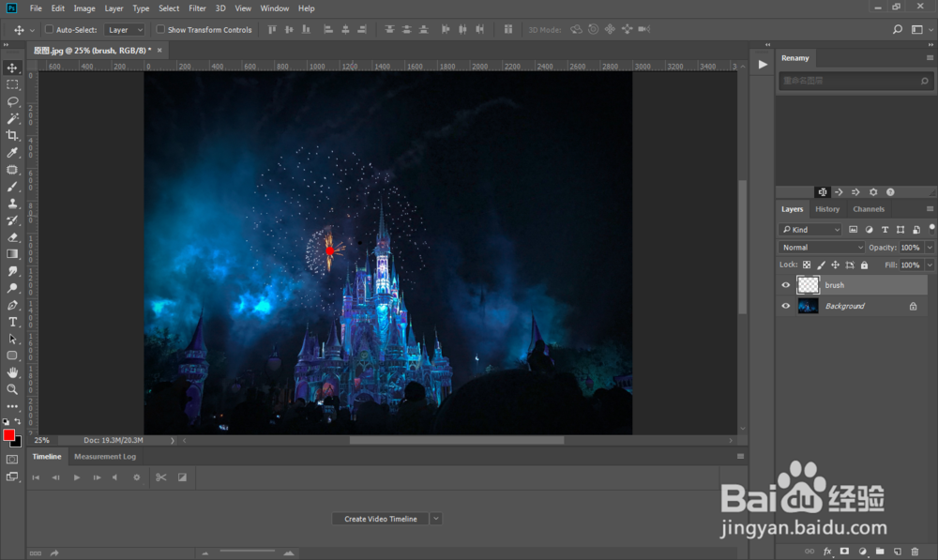Image resolution: width=938 pixels, height=560 pixels.
Task: Switch to the Channels tab
Action: [x=869, y=209]
